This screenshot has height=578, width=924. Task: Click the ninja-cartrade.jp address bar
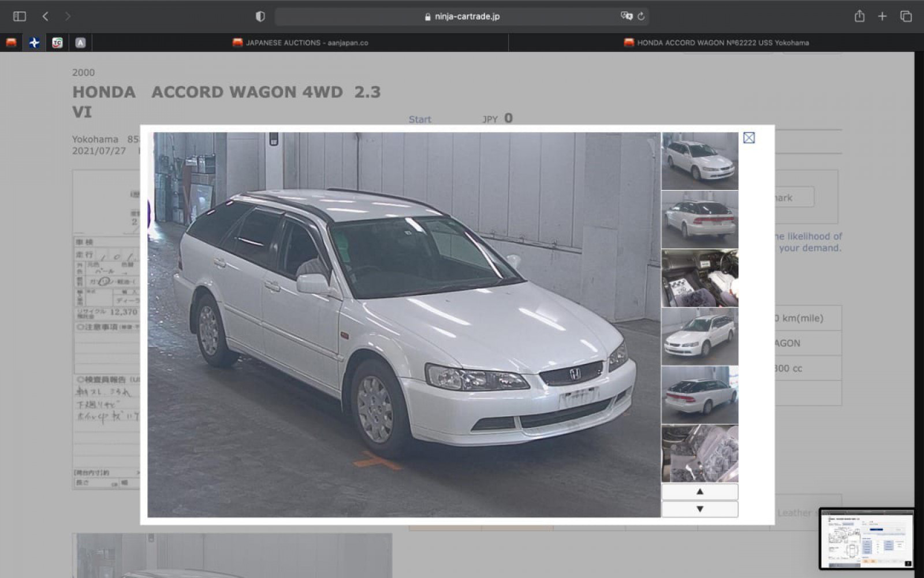coord(462,16)
